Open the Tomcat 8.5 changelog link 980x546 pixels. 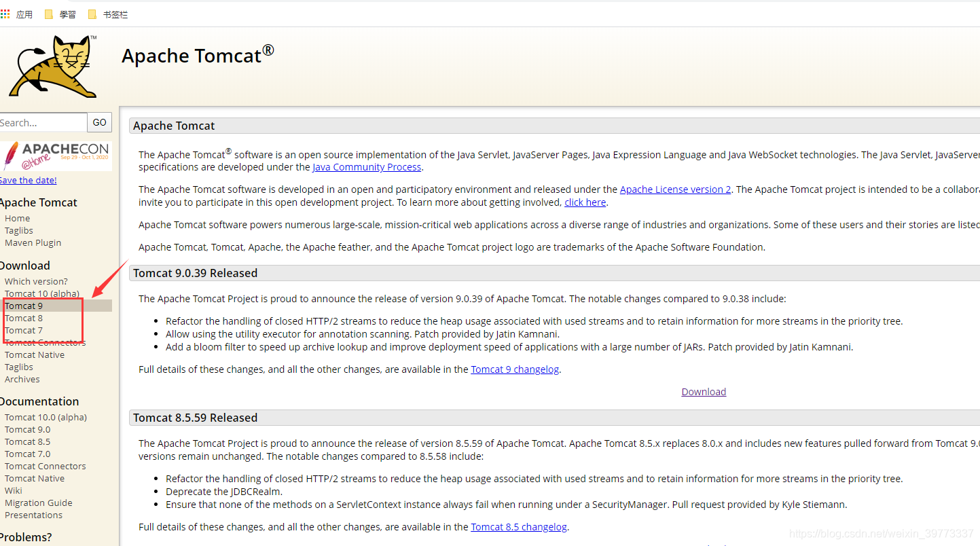[519, 527]
